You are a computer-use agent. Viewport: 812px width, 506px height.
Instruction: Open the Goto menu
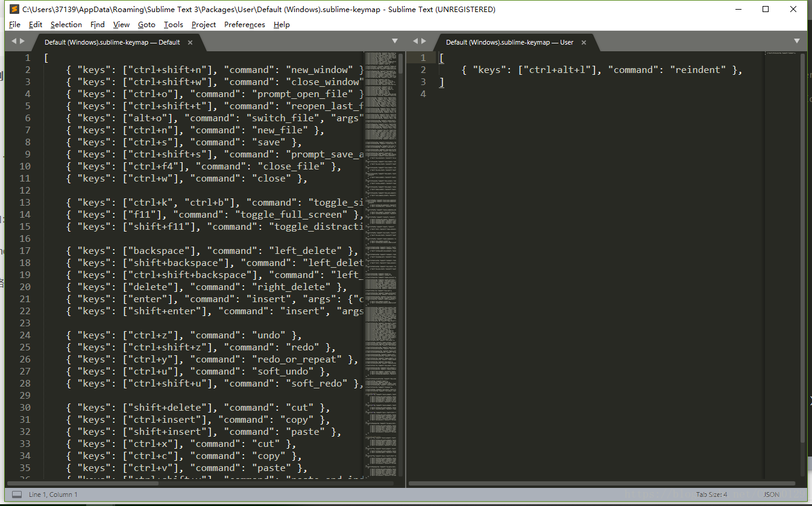click(146, 25)
